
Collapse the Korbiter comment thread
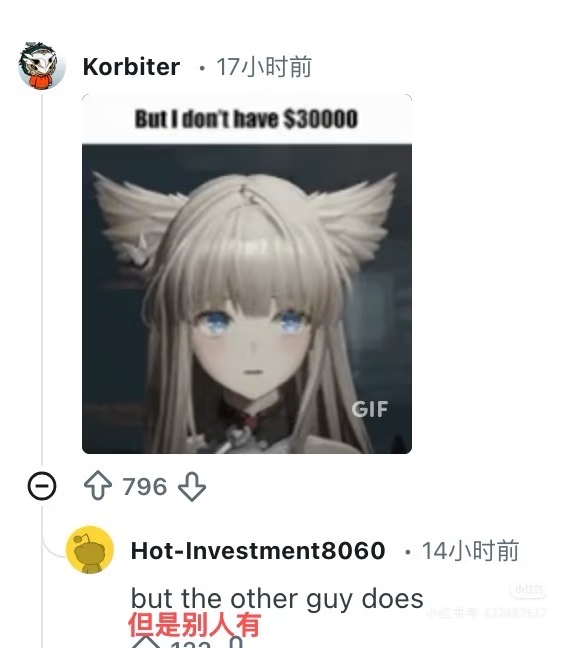[42, 486]
